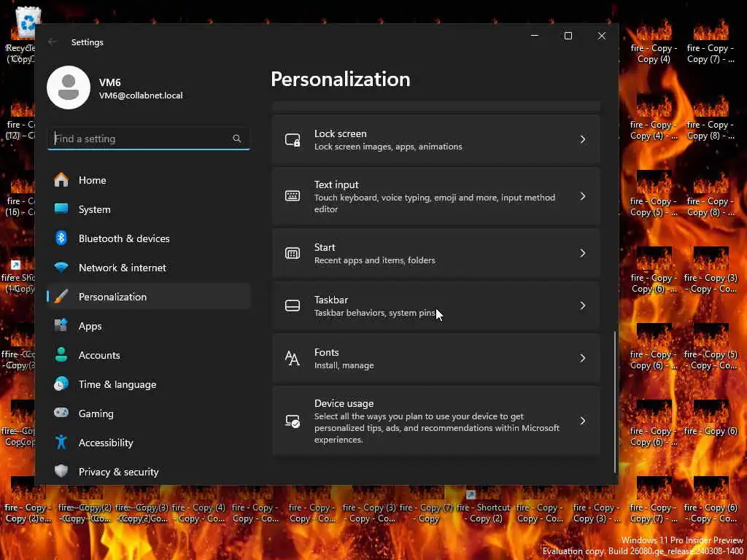Open Privacy & security section
This screenshot has width=747, height=560.
149,472
